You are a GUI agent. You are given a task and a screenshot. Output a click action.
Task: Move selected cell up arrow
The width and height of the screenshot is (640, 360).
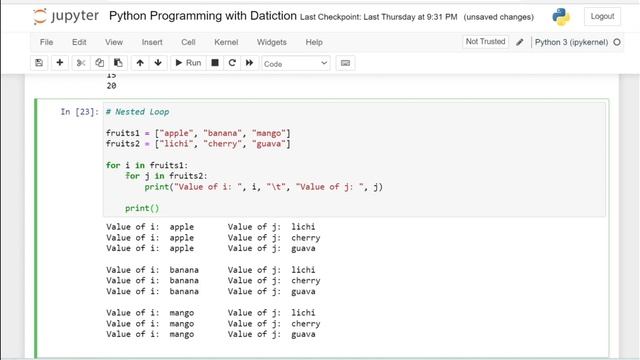(x=140, y=63)
